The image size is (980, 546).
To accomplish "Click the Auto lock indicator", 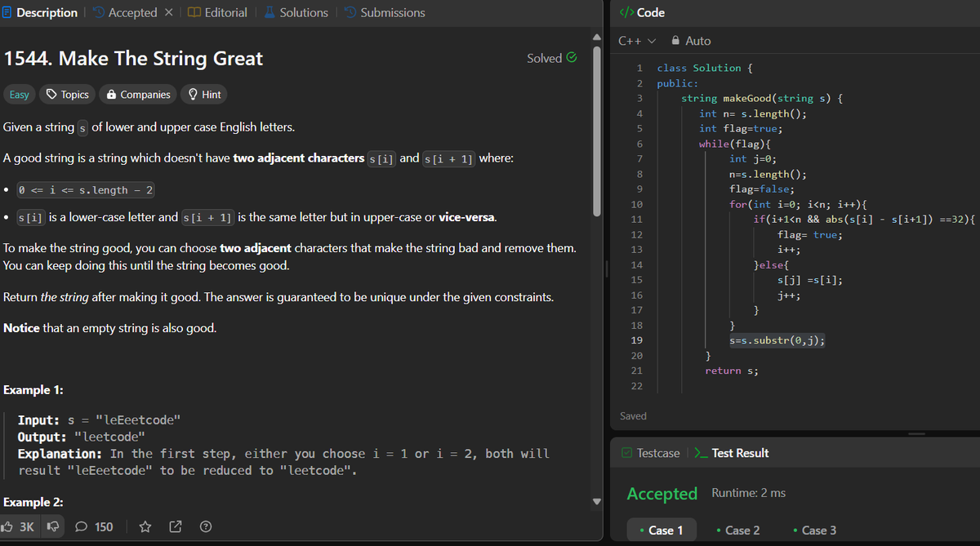I will tap(691, 41).
